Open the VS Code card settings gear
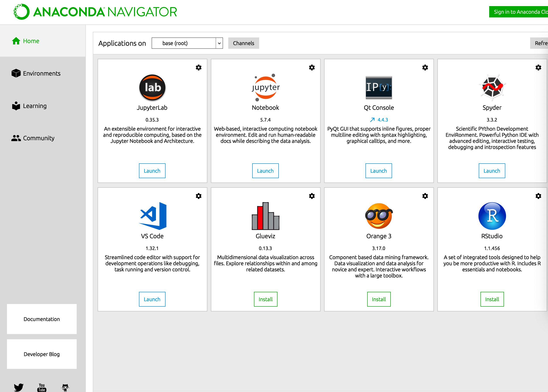 point(198,196)
